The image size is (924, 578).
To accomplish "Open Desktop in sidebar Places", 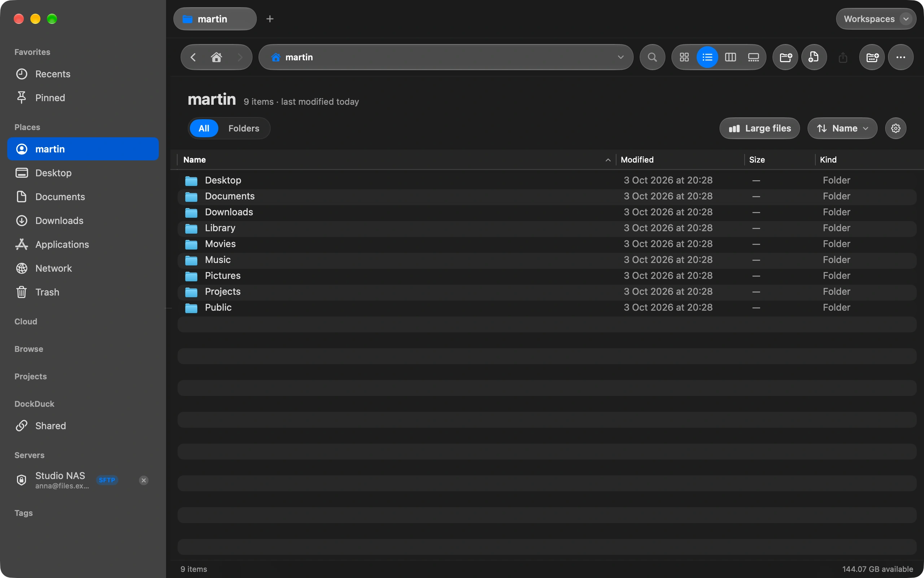I will (83, 173).
